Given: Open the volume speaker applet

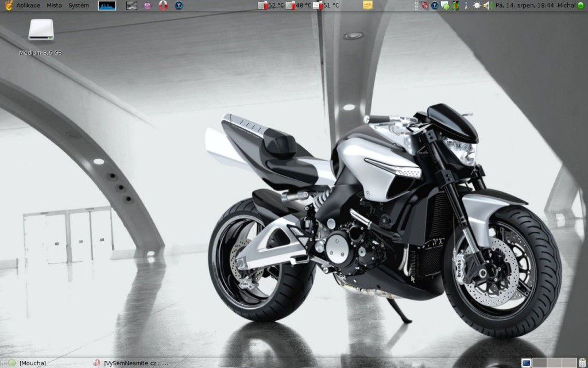Looking at the screenshot, I should click(x=488, y=5).
